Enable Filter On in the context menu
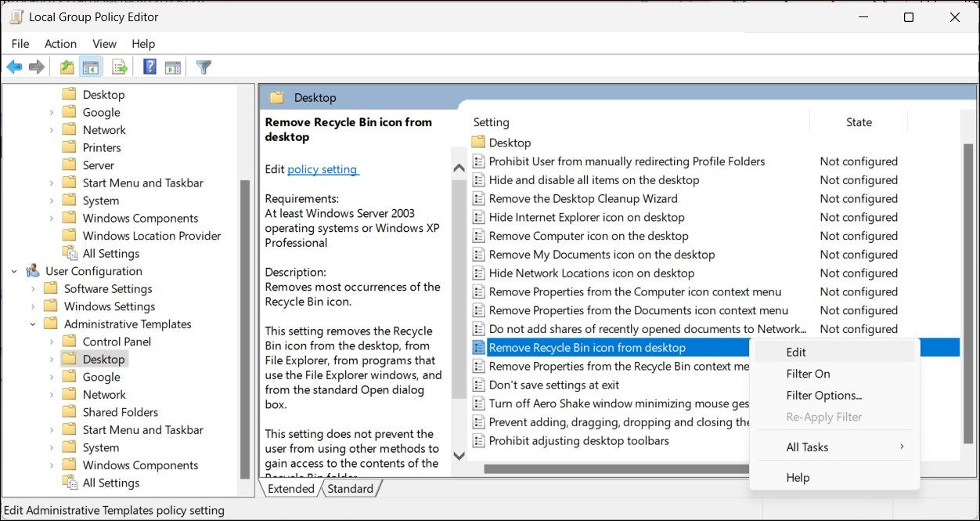The height and width of the screenshot is (521, 980). (808, 374)
